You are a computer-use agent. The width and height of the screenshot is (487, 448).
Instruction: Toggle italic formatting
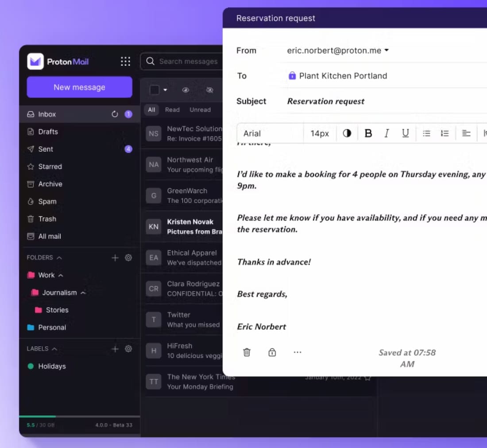click(387, 133)
